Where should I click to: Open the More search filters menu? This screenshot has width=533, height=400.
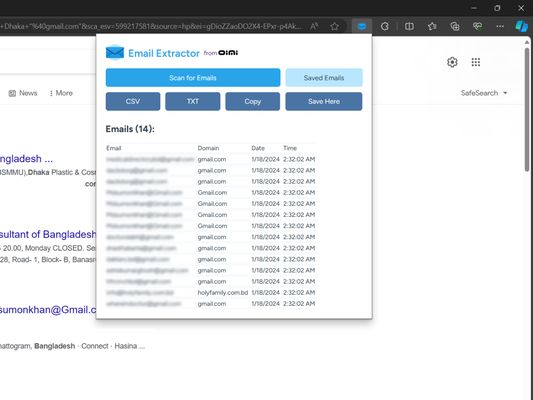61,93
